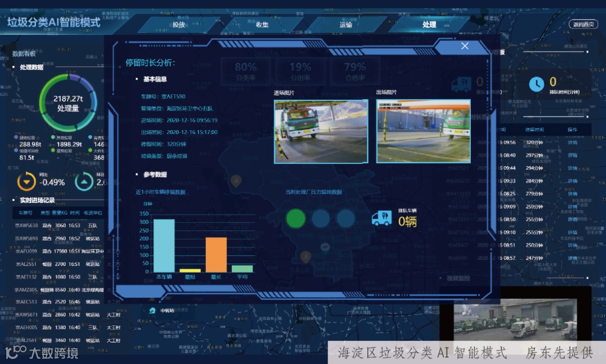
Task: Click the teal 环比 up-arrow gauge icon
Action: (x=84, y=182)
